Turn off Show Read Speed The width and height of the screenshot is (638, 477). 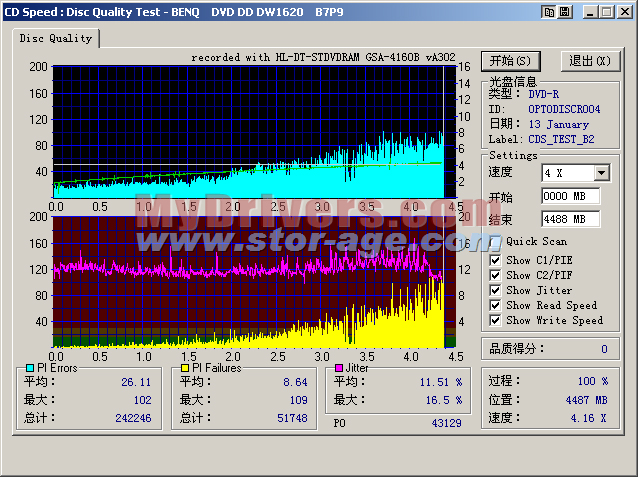point(495,306)
